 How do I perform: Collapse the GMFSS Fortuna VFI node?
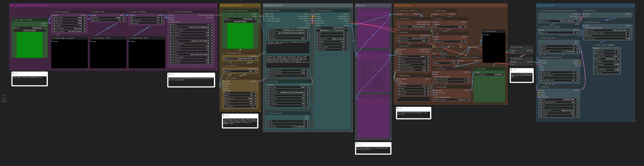click(x=584, y=22)
